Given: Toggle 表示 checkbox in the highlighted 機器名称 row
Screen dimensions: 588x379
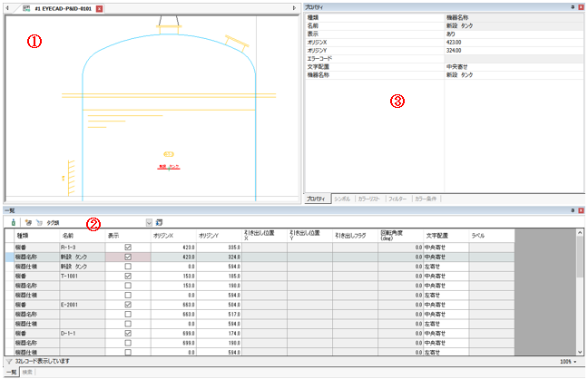Looking at the screenshot, I should click(128, 257).
